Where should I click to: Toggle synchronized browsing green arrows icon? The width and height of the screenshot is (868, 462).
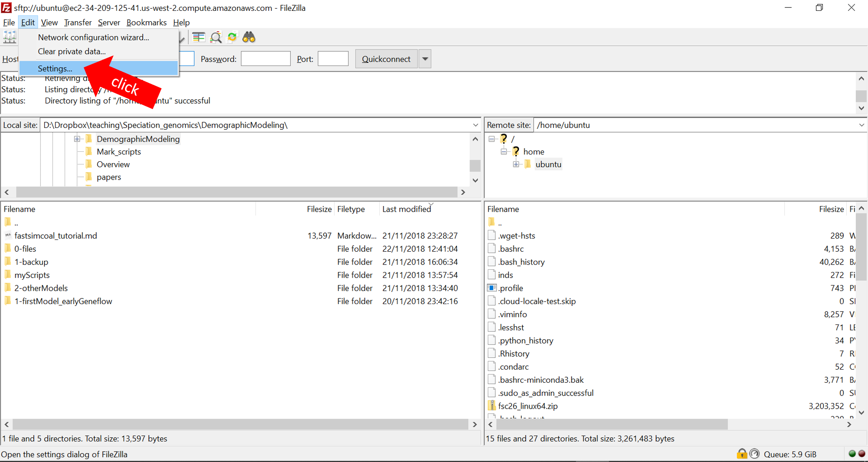pos(232,37)
